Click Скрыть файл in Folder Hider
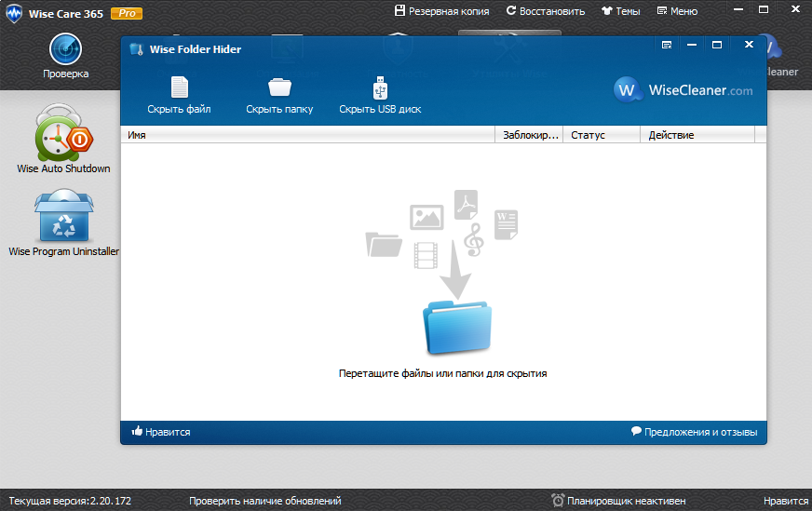Image resolution: width=812 pixels, height=511 pixels. click(179, 95)
